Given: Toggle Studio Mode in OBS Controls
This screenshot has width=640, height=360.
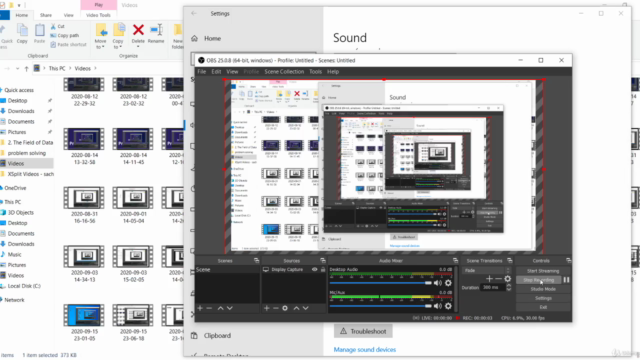Looking at the screenshot, I should [543, 289].
